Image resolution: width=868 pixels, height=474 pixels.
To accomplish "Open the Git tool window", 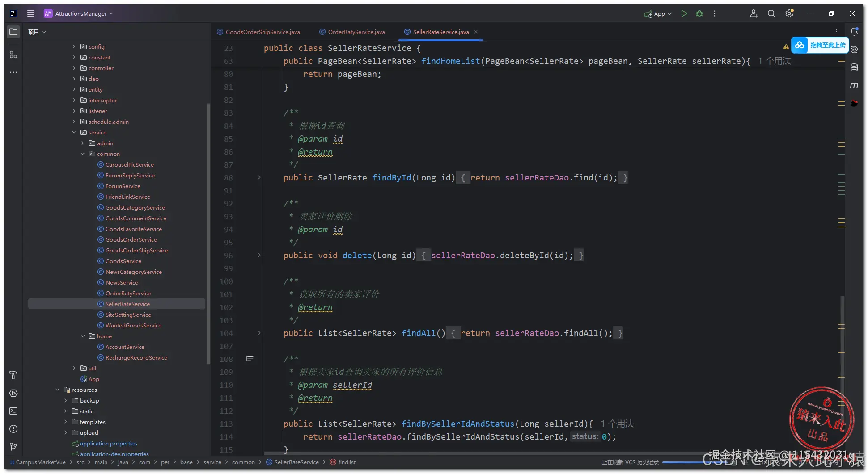I will tap(13, 447).
